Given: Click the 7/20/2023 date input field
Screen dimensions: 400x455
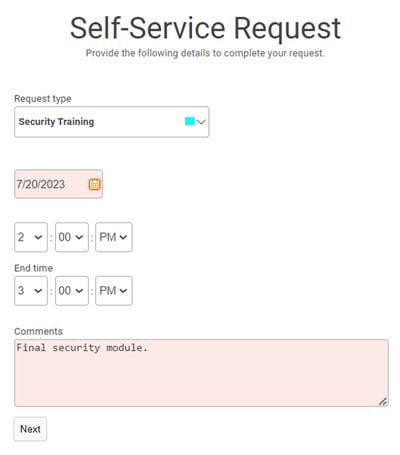Looking at the screenshot, I should (58, 184).
